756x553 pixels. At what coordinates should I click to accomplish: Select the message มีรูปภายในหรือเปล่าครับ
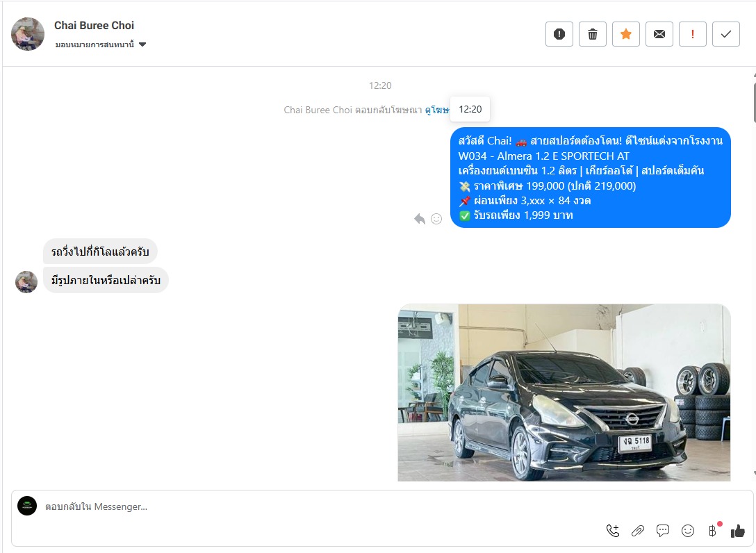(106, 280)
